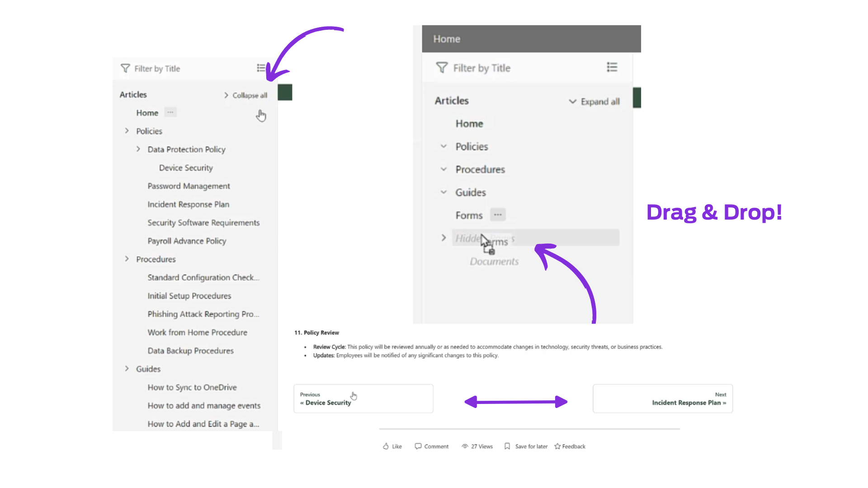868x488 pixels.
Task: Expand the Policies section in left navigation
Action: 127,131
